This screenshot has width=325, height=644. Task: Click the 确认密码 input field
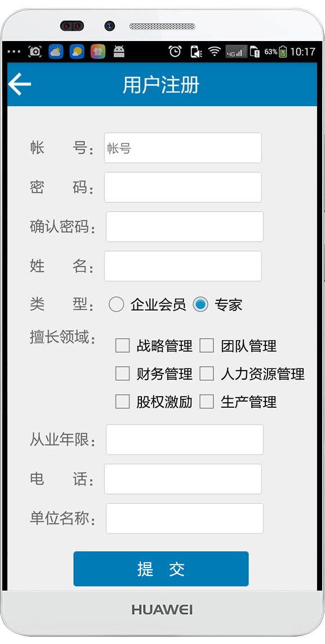pyautogui.click(x=185, y=227)
